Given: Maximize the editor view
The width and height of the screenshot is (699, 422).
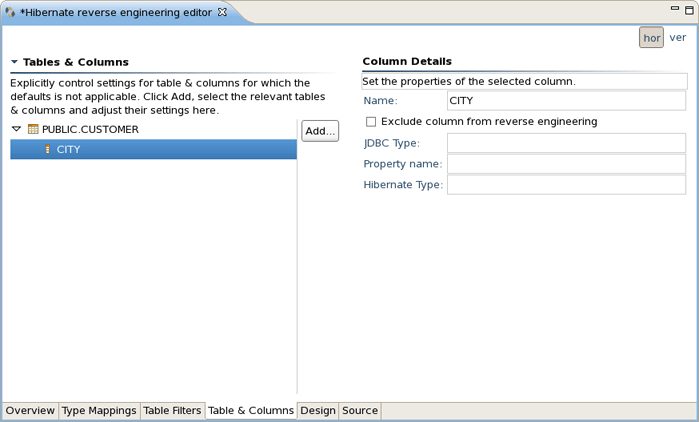Looking at the screenshot, I should (x=689, y=10).
